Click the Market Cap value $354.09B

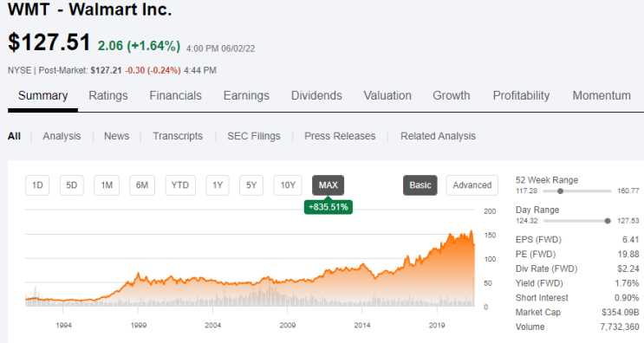pyautogui.click(x=621, y=313)
